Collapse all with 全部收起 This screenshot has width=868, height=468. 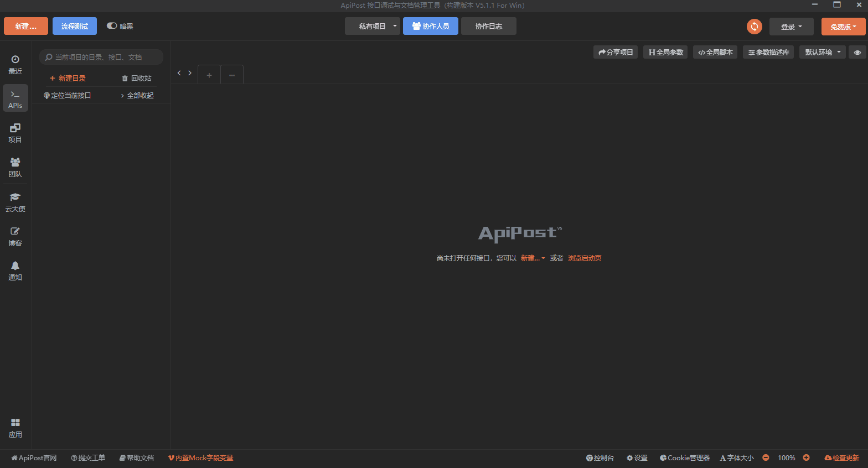click(x=137, y=96)
